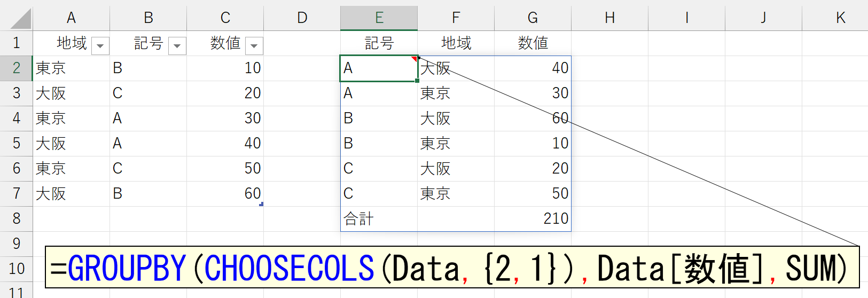Click the fill handle of cell E2
Viewport: 868px width, 298px height.
click(417, 81)
